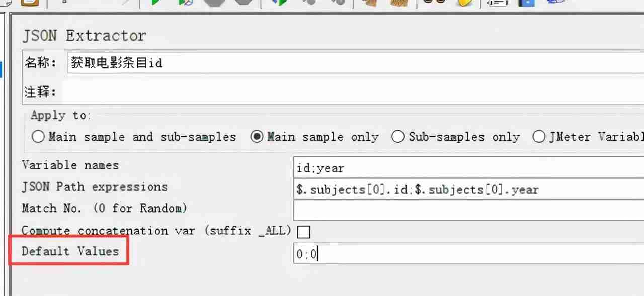Focus the Variable names field containing id;year

click(x=469, y=168)
